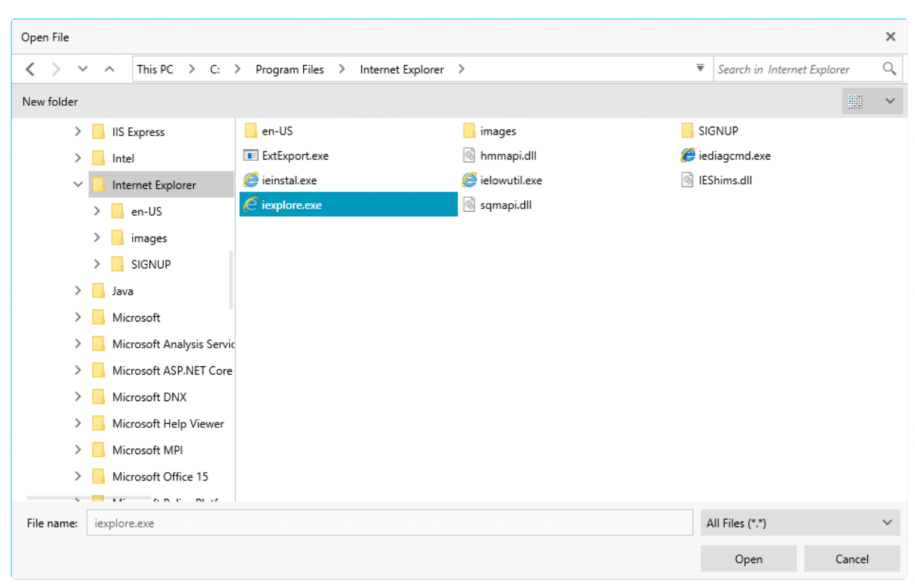The width and height of the screenshot is (915, 588).
Task: Click Program Files in breadcrumb path
Action: [289, 69]
